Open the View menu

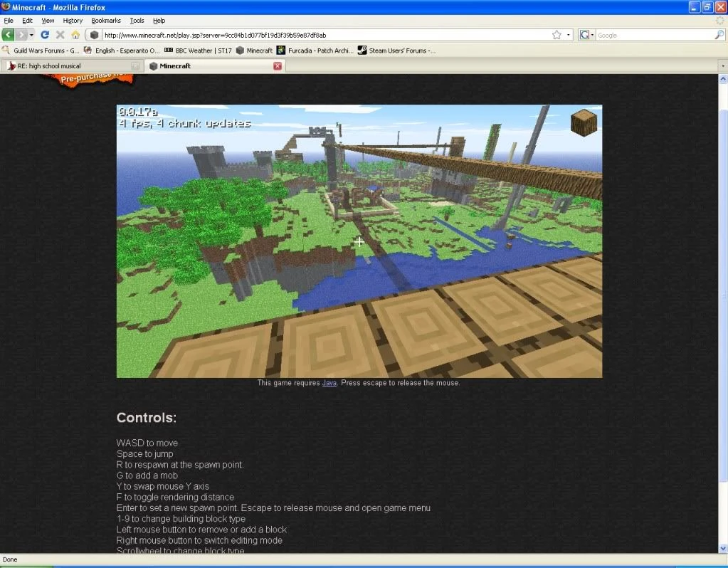point(48,21)
